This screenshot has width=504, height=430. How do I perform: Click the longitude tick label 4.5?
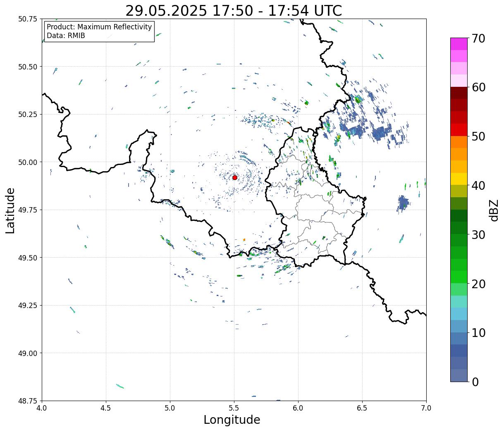coord(106,408)
